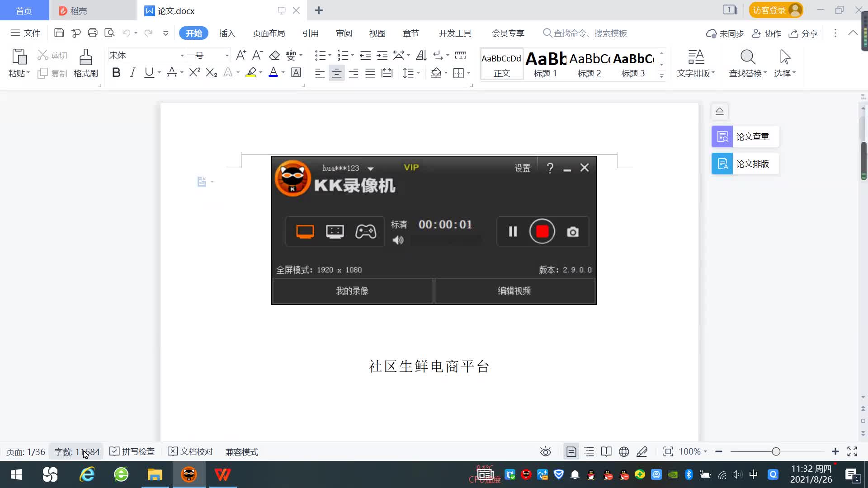The height and width of the screenshot is (488, 868).
Task: Apply the yellow text highlight color
Action: 251,72
